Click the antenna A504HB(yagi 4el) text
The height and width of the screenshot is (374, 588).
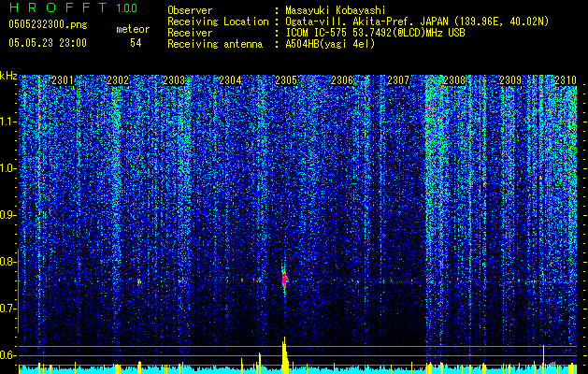pos(330,44)
